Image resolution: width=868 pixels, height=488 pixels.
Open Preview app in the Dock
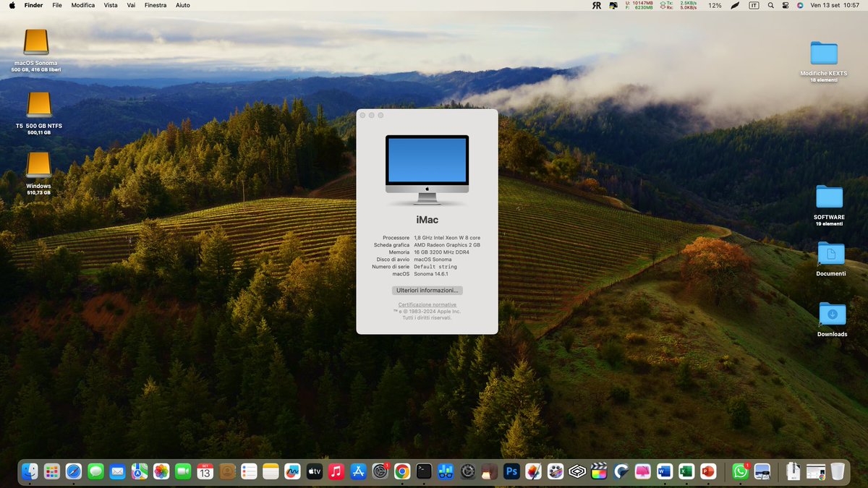[762, 471]
